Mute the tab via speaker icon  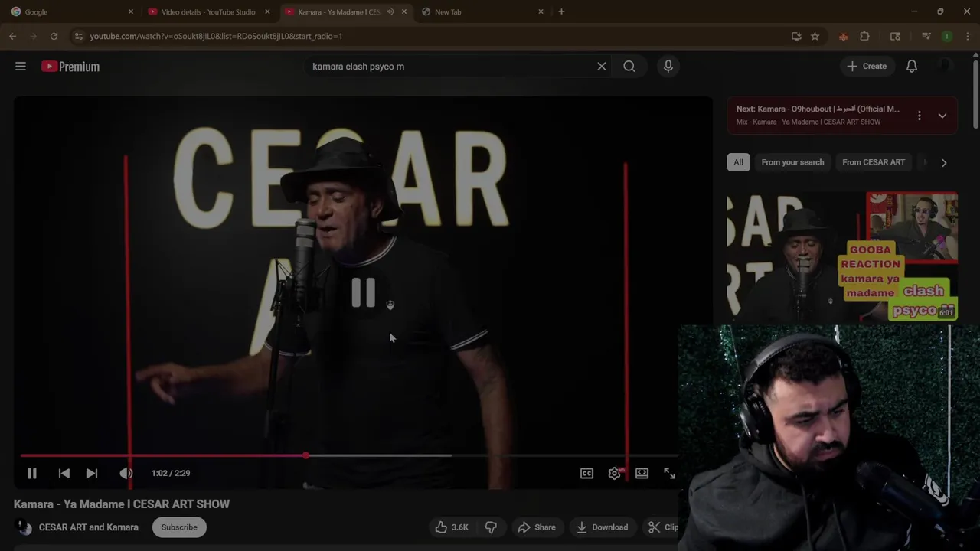(x=390, y=12)
